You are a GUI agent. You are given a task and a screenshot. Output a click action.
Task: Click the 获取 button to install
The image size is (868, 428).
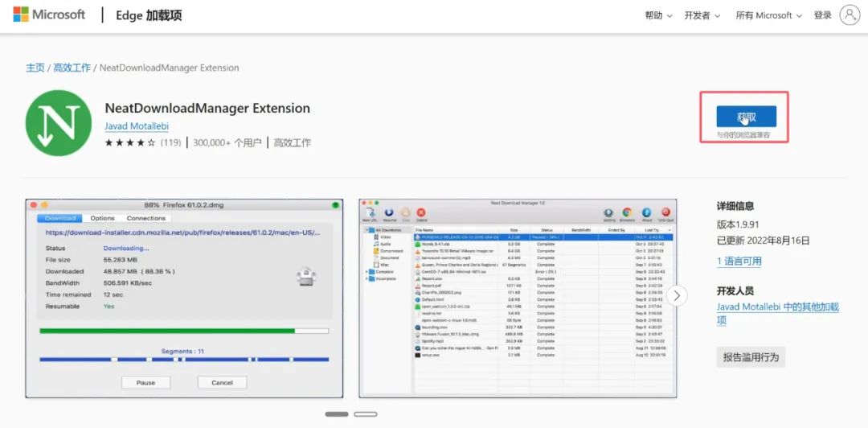click(x=746, y=117)
